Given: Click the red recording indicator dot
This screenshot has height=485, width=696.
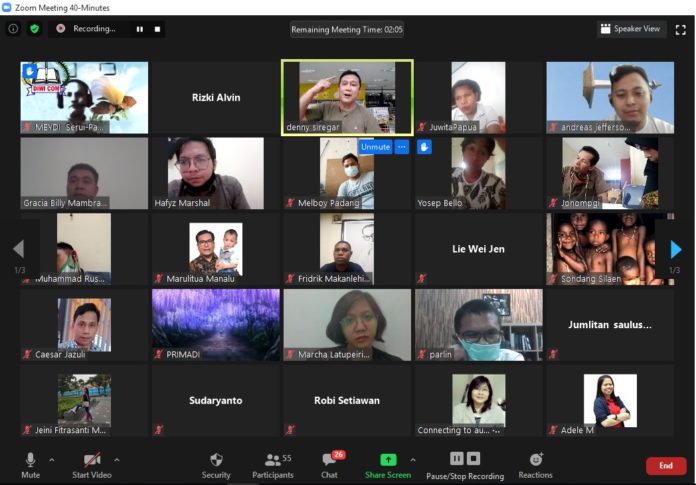Looking at the screenshot, I should point(61,28).
